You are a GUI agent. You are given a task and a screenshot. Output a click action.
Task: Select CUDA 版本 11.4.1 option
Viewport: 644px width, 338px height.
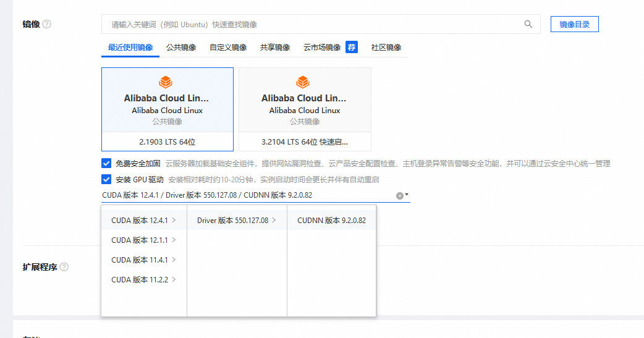[144, 260]
